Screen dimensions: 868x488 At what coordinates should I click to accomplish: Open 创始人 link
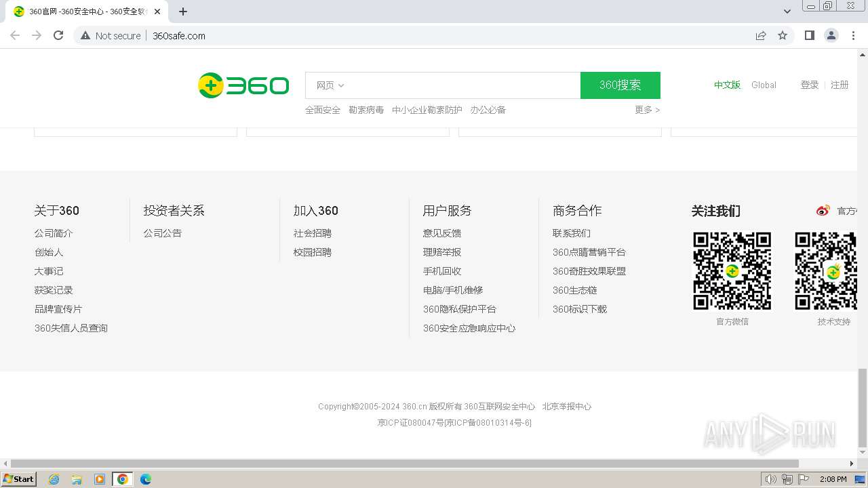[49, 252]
